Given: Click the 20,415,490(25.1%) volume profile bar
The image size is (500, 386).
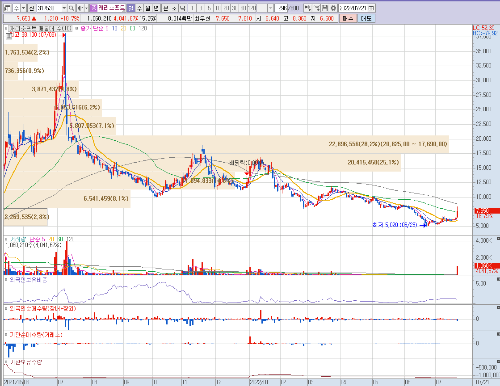Looking at the screenshot, I should (202, 162).
